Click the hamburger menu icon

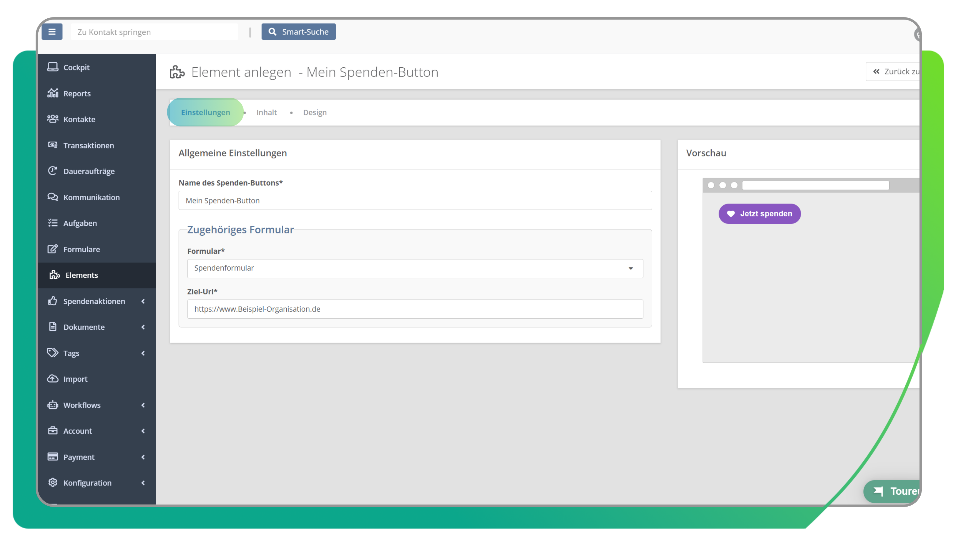52,32
